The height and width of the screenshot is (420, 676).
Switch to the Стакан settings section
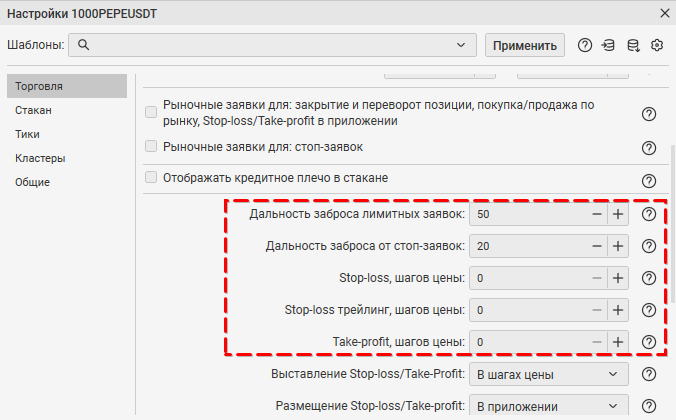[x=33, y=110]
